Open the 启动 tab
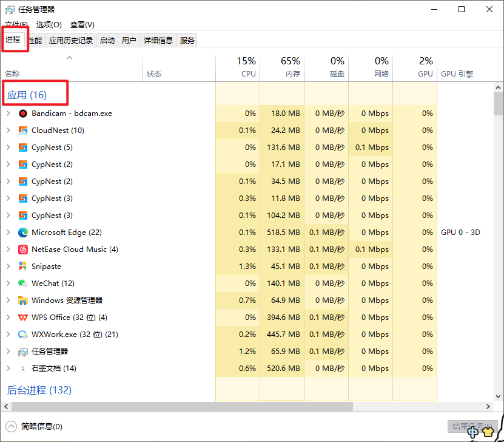The width and height of the screenshot is (504, 442). [107, 41]
